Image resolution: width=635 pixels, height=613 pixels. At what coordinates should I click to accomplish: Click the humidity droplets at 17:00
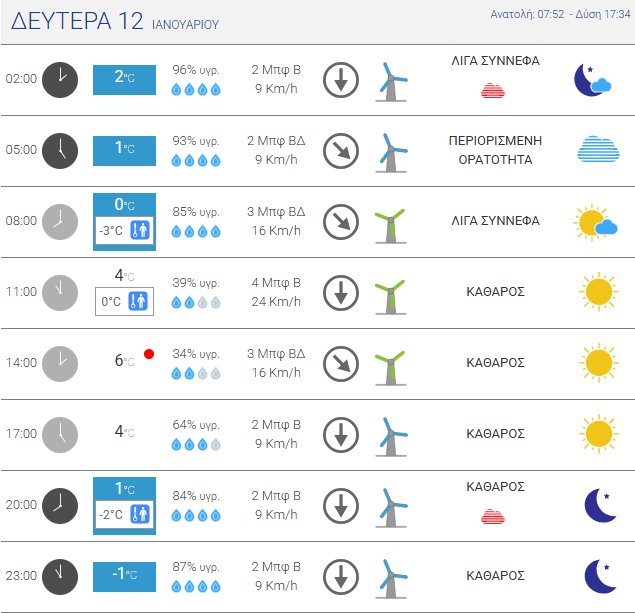click(x=196, y=444)
